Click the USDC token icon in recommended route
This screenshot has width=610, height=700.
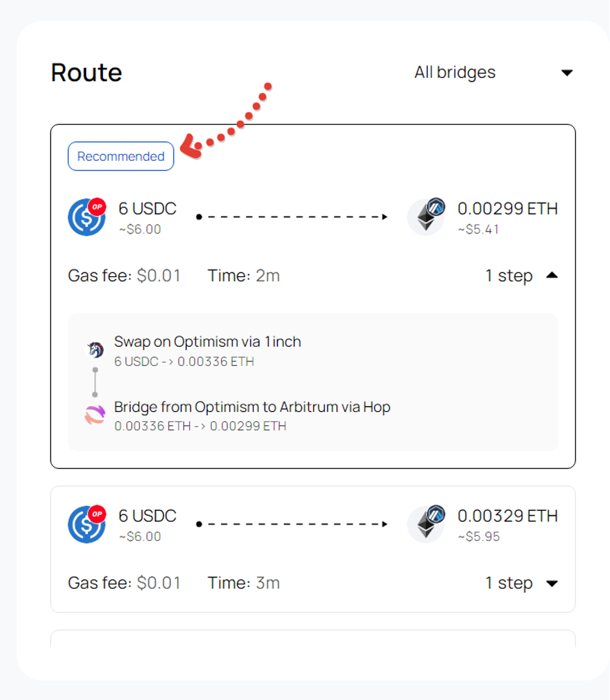click(86, 217)
